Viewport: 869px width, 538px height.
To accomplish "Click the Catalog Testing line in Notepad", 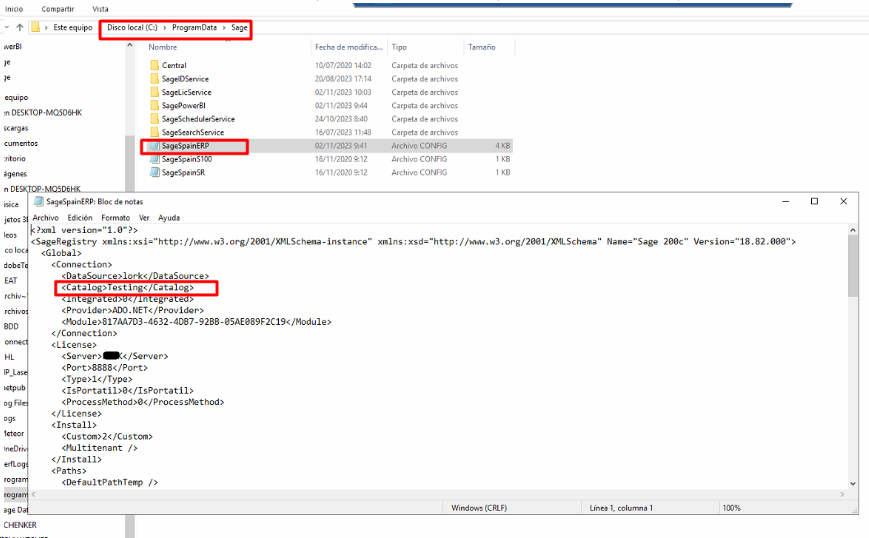I will coord(127,287).
